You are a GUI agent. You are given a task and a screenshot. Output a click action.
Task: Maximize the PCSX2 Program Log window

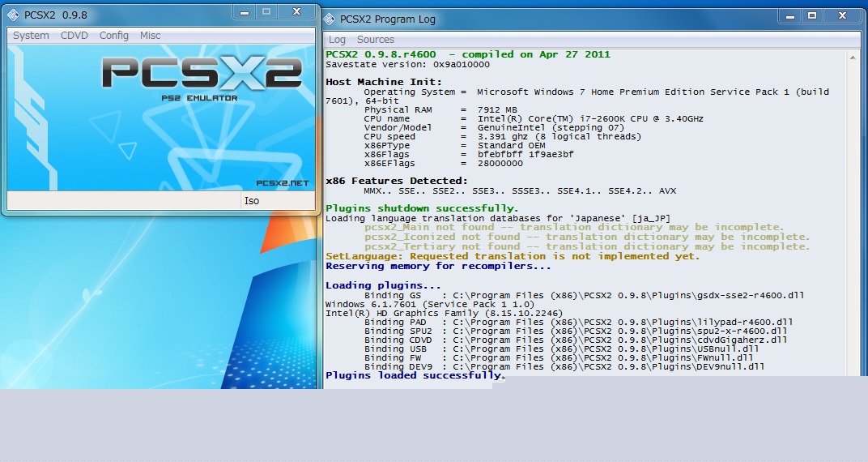pos(812,16)
